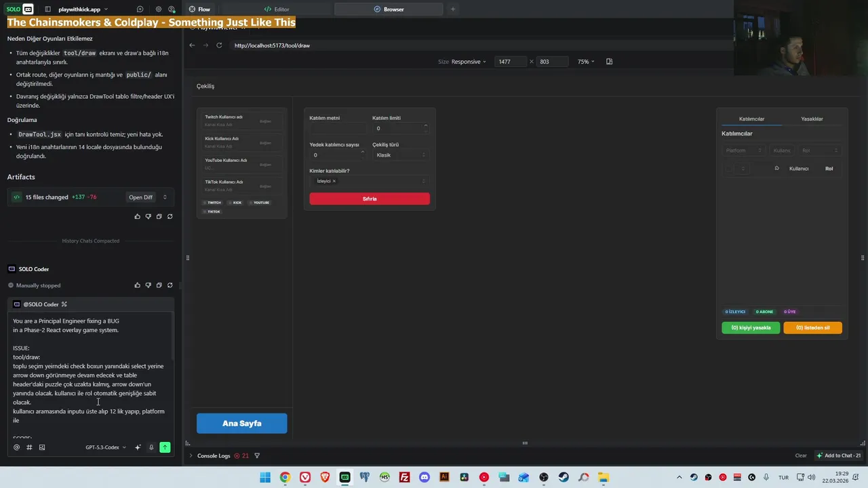Open the Rol filter dropdown
This screenshot has height=488, width=868.
coord(820,150)
